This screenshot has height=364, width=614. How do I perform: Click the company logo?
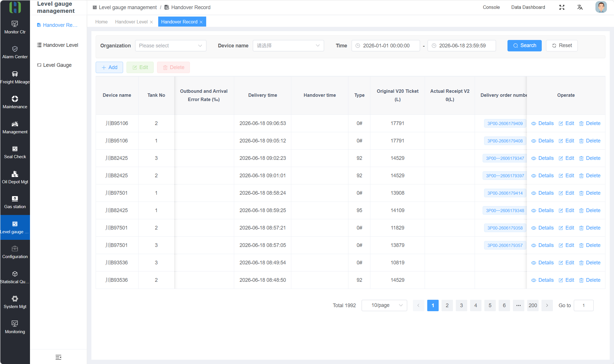15,7
